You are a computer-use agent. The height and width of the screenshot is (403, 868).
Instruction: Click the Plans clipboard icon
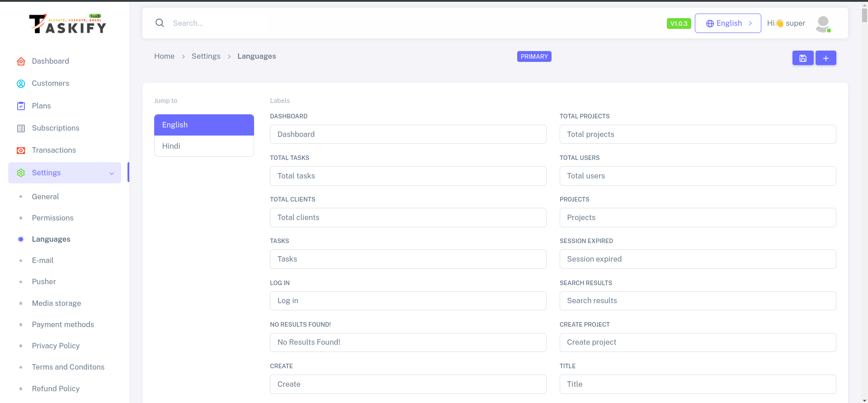tap(21, 106)
